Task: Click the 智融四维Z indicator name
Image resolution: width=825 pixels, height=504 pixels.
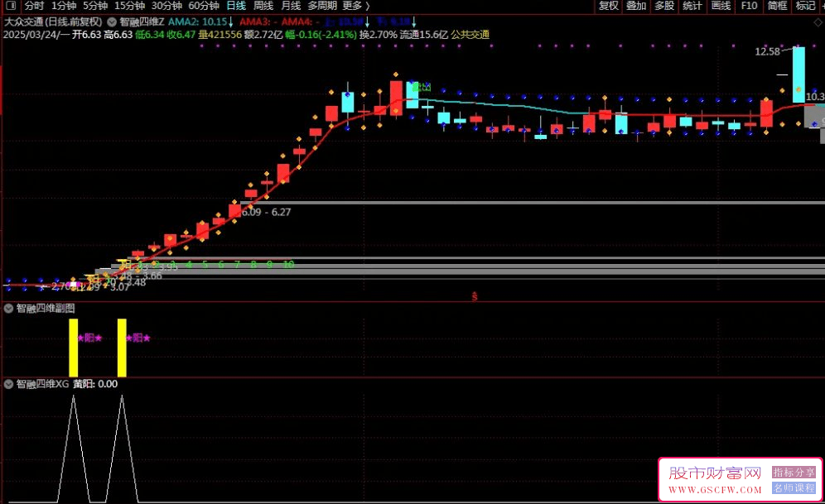Action: click(x=142, y=22)
